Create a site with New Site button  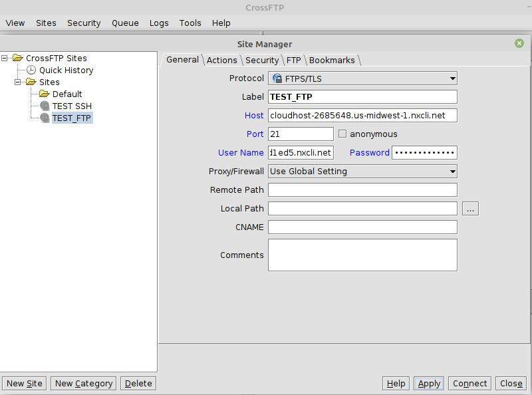(24, 383)
